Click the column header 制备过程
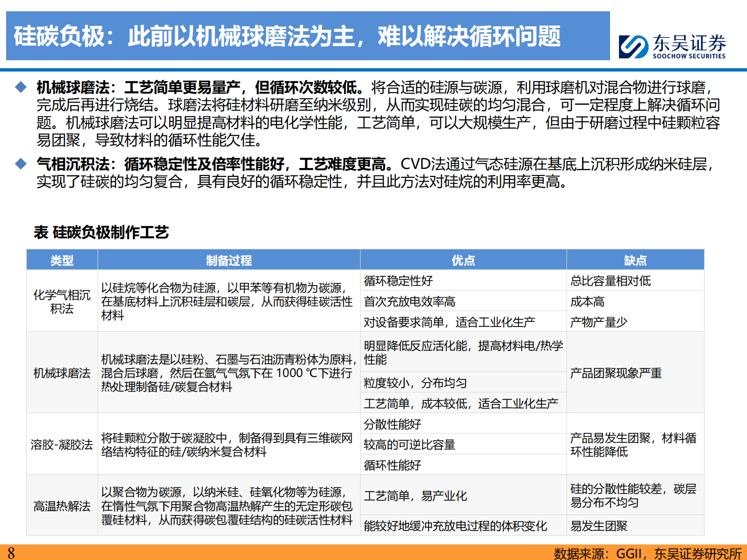 point(229,260)
